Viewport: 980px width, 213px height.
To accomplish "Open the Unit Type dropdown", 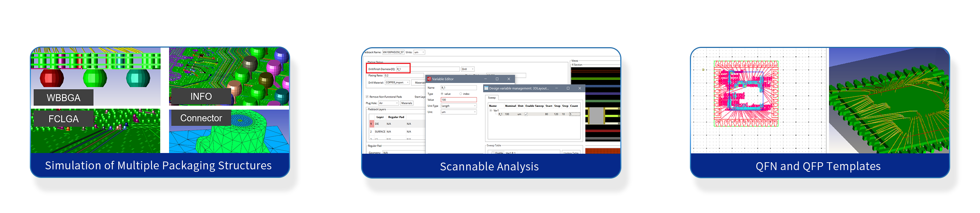I will (458, 106).
